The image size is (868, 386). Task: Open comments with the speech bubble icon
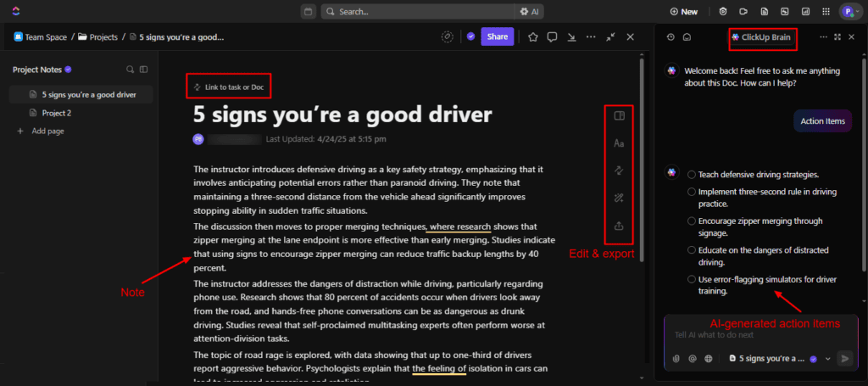coord(552,37)
